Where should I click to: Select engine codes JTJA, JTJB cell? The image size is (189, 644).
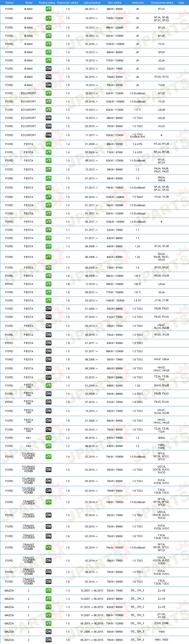(x=161, y=300)
